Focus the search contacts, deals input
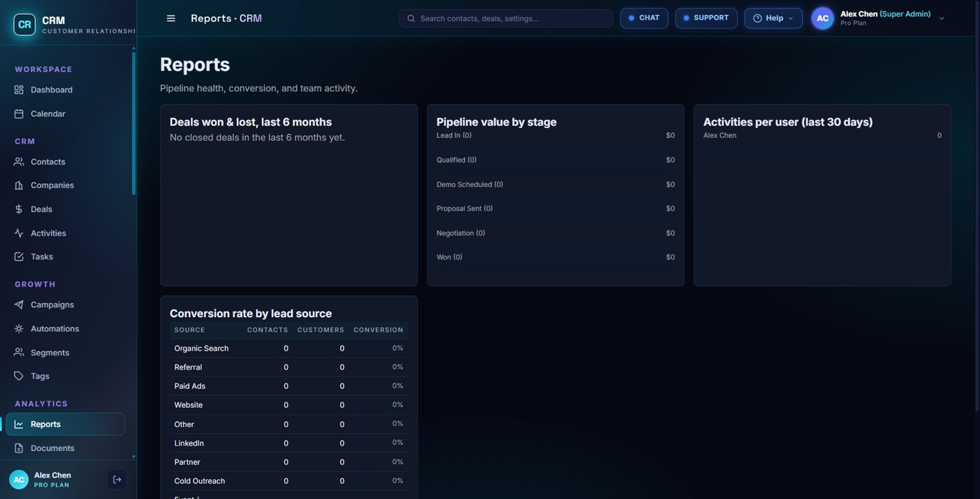The width and height of the screenshot is (980, 499). coord(506,18)
